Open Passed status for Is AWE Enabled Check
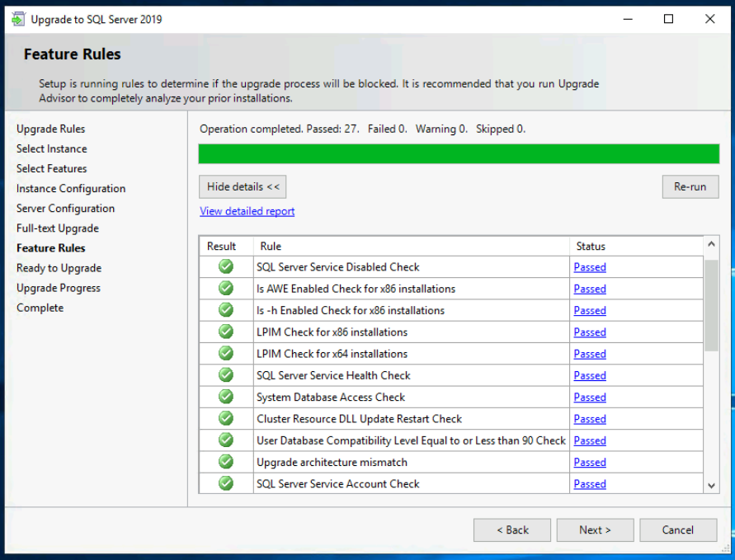This screenshot has height=560, width=735. pos(590,289)
